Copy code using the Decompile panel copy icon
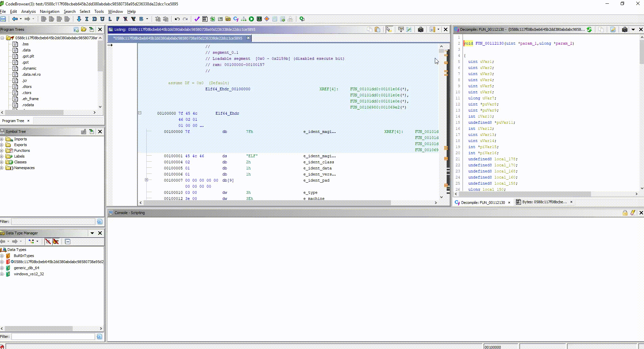Viewport: 644px width, 349px height. coord(601,30)
